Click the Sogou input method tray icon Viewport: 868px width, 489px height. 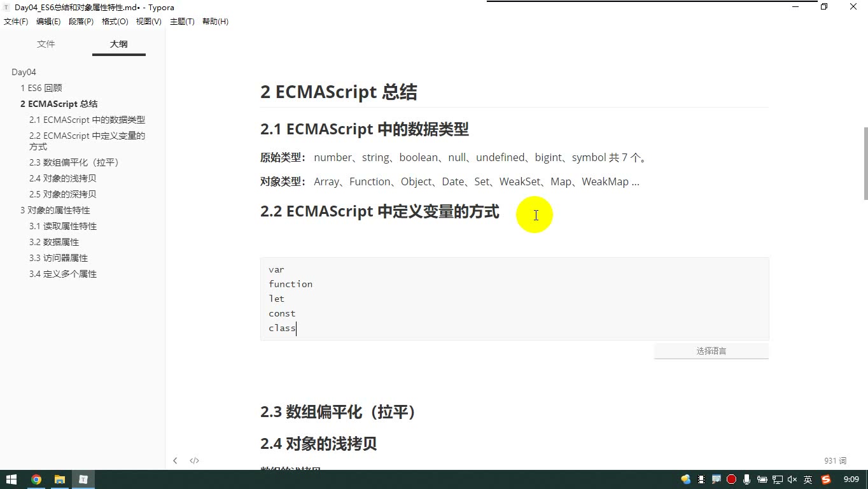[x=826, y=479]
